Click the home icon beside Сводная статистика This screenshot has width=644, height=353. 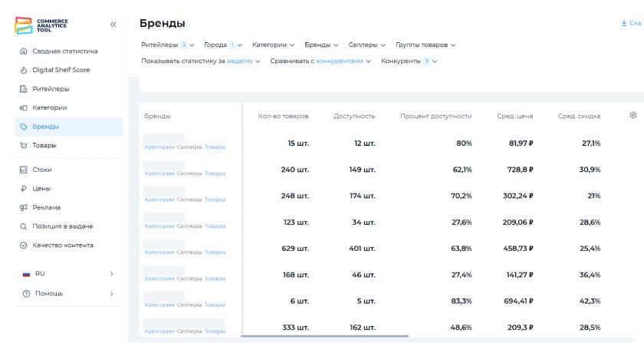tap(24, 51)
